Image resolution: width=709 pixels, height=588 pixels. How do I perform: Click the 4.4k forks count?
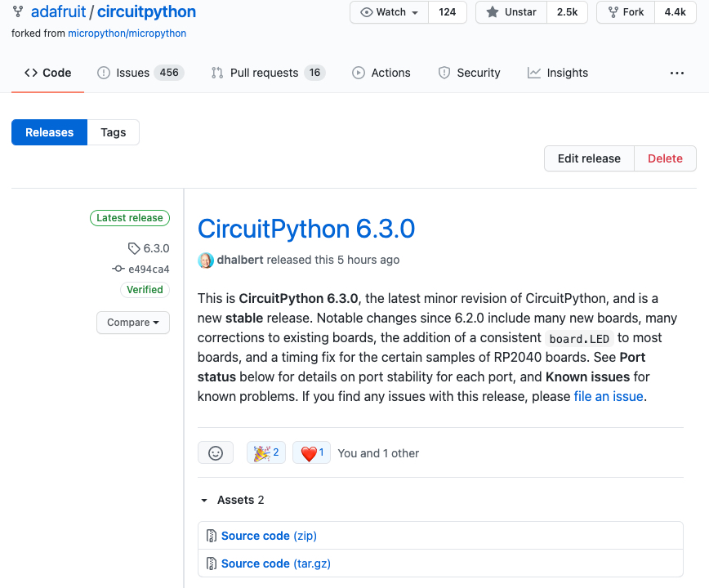tap(675, 12)
